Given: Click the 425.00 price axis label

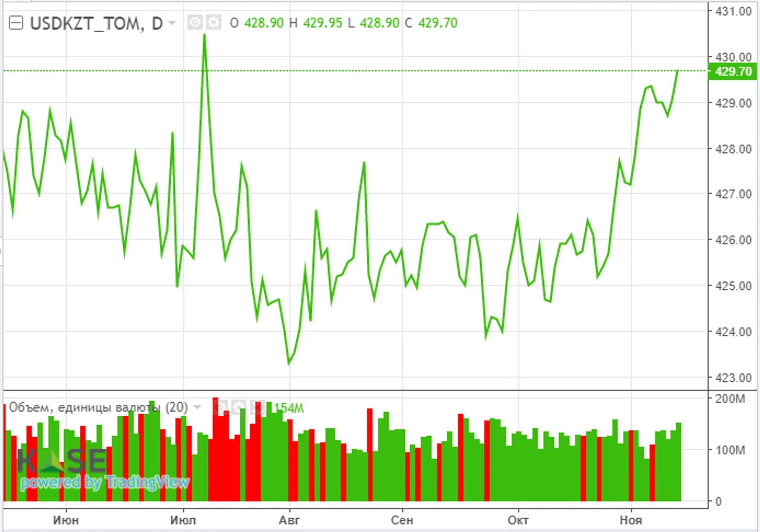Looking at the screenshot, I should coord(733,286).
